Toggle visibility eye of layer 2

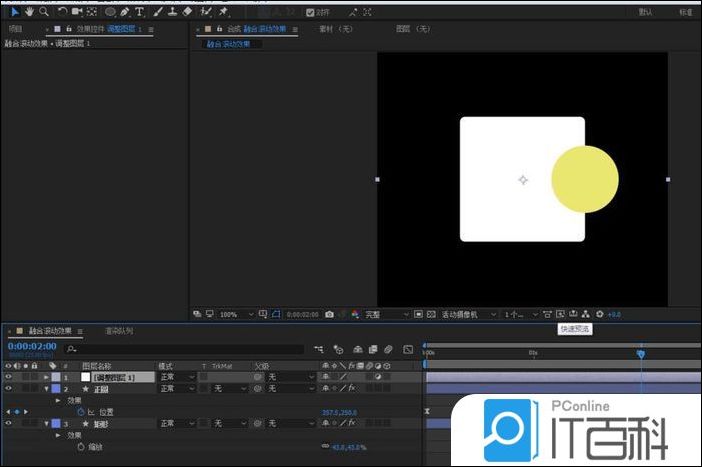click(x=9, y=388)
